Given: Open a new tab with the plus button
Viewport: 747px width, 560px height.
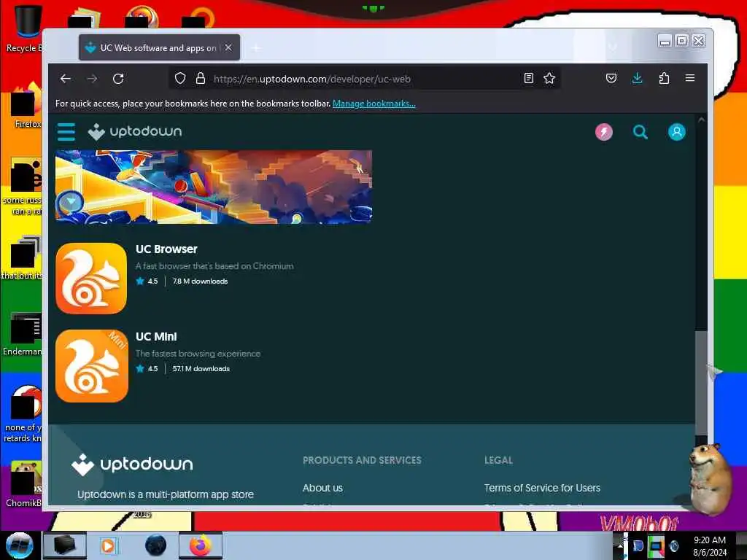Looking at the screenshot, I should [256, 47].
